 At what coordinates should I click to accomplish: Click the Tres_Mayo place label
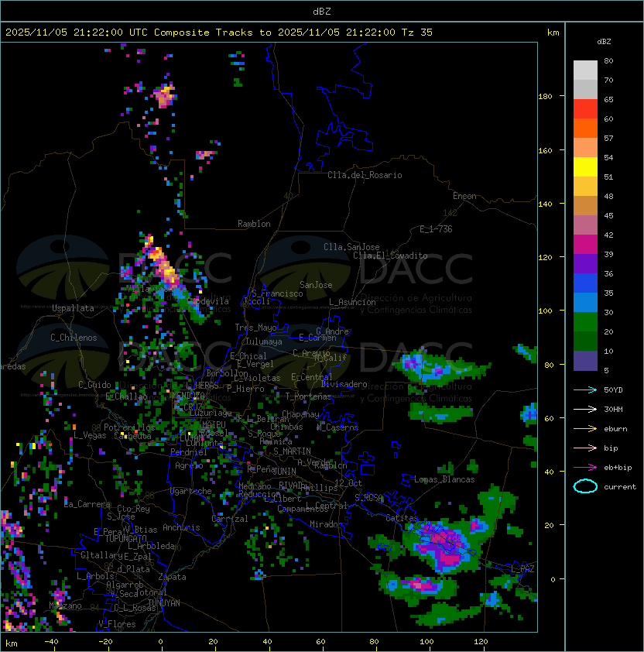point(255,328)
